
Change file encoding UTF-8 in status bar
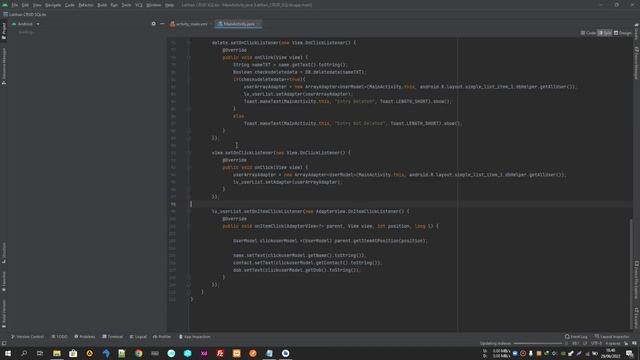[x=596, y=343]
